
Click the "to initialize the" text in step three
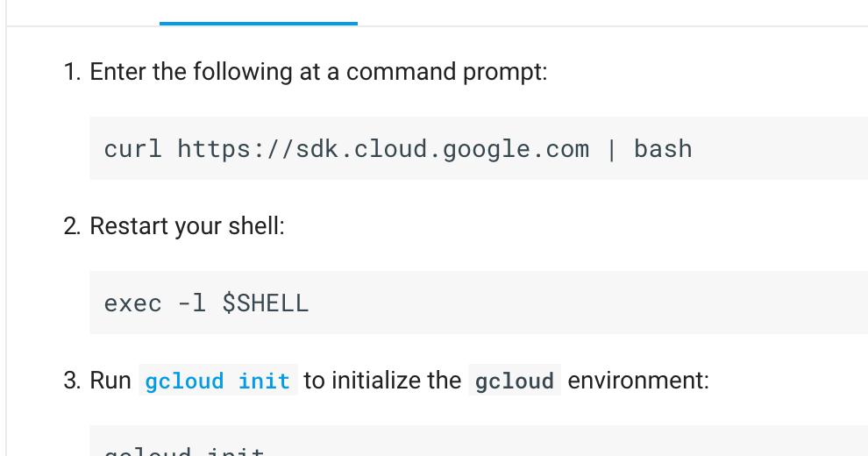click(382, 381)
